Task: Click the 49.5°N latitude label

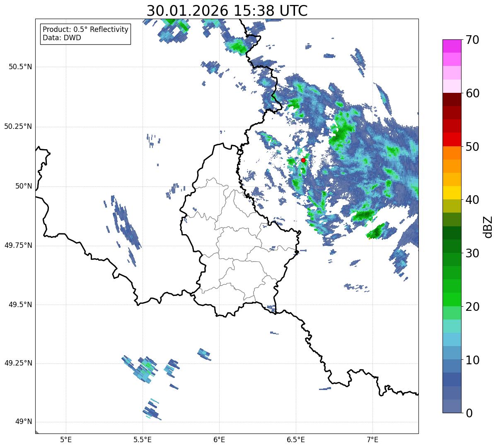Action: 20,305
